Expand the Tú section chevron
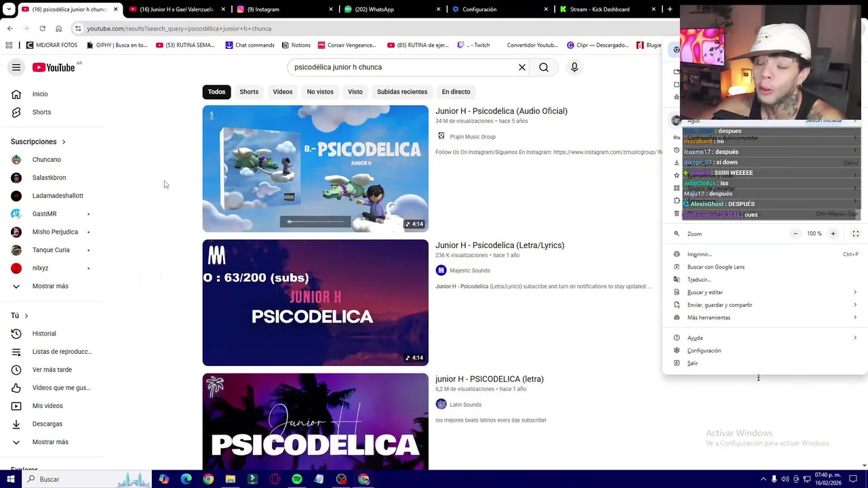 coord(26,316)
